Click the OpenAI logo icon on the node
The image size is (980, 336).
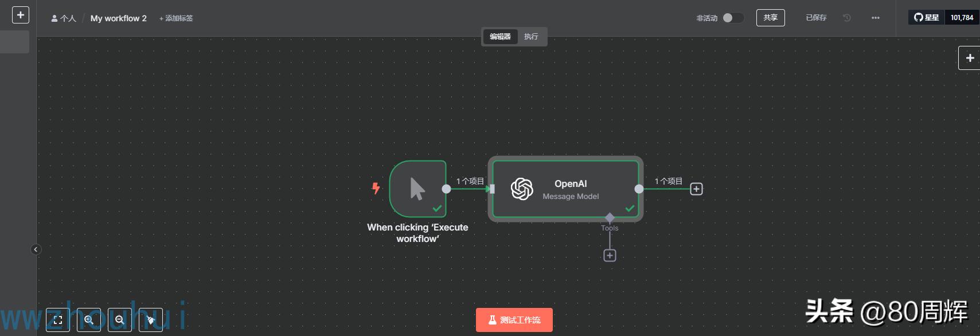[x=522, y=189]
